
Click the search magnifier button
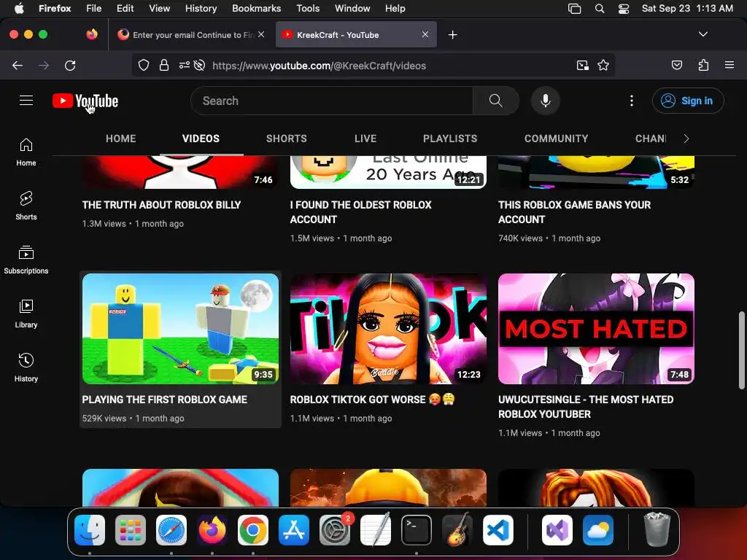pyautogui.click(x=495, y=101)
